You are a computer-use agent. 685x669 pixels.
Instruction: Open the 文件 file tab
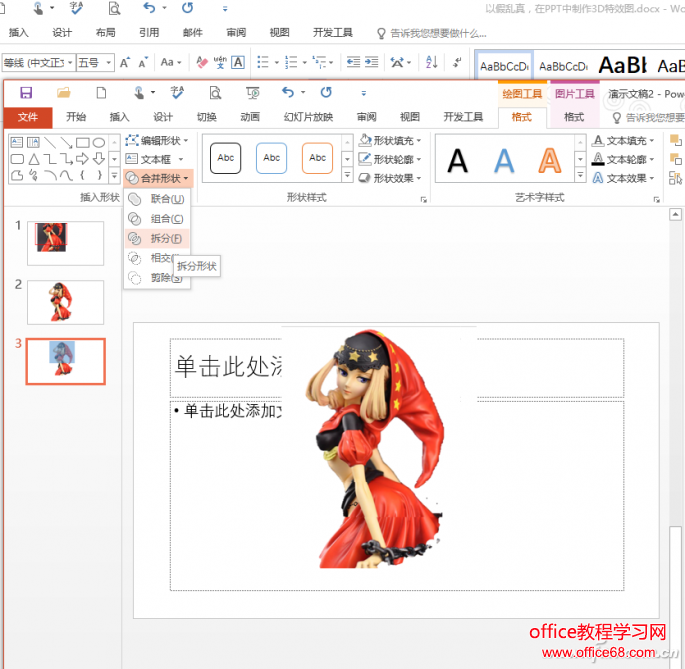pos(27,117)
